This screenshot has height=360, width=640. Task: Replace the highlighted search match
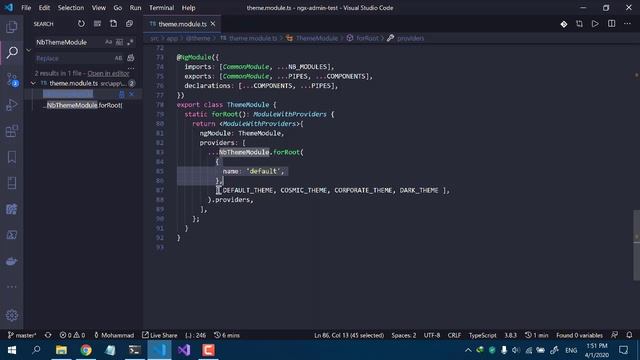pyautogui.click(x=122, y=94)
